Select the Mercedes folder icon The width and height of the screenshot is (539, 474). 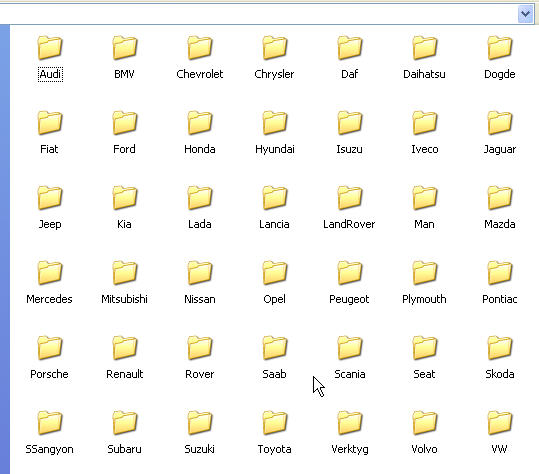pyautogui.click(x=50, y=272)
